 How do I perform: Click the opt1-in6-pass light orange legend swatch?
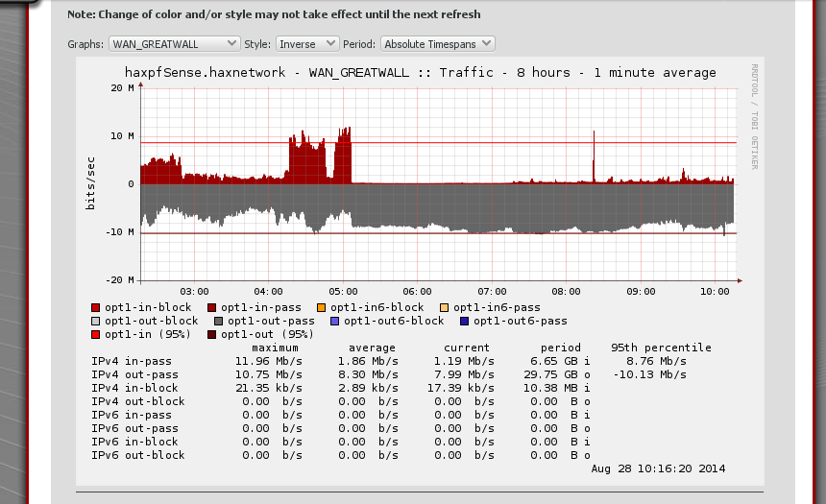pyautogui.click(x=444, y=307)
